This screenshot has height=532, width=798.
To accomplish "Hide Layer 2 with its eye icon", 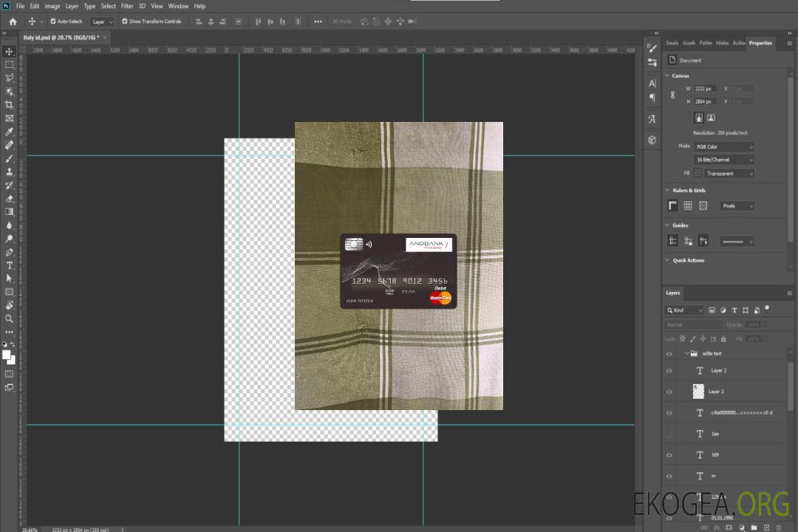I will [669, 371].
